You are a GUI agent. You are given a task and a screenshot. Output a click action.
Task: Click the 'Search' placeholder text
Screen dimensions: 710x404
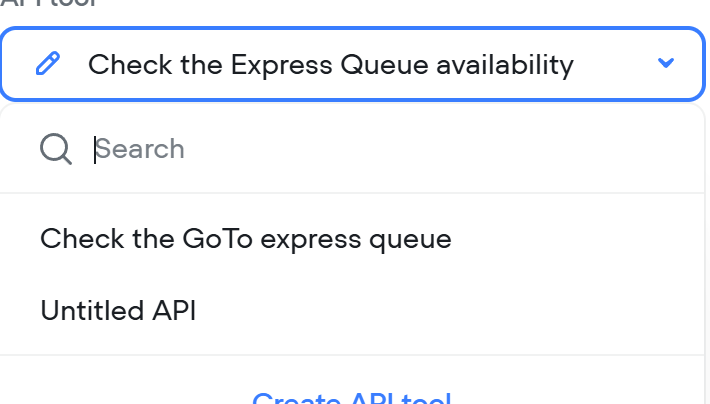tap(140, 149)
